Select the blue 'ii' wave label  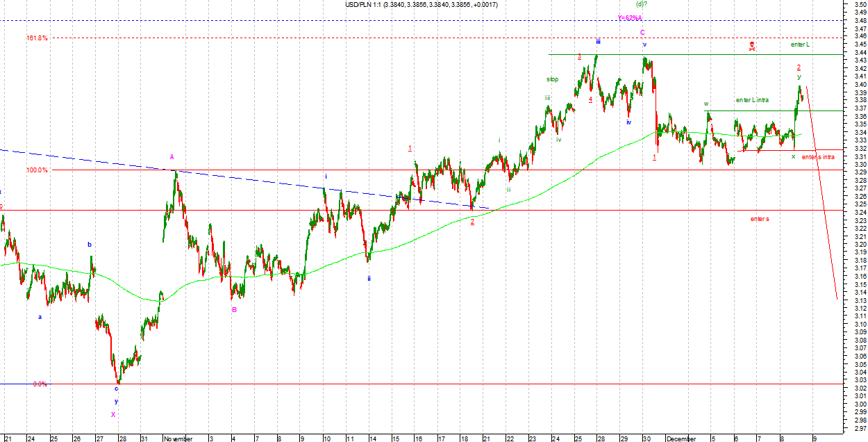[369, 278]
